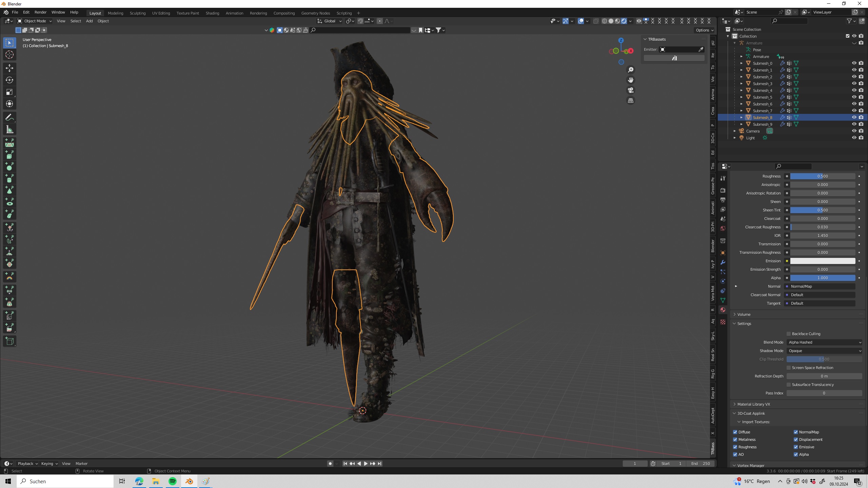Click the 3D Cursor tool
The image size is (868, 488).
[x=9, y=55]
